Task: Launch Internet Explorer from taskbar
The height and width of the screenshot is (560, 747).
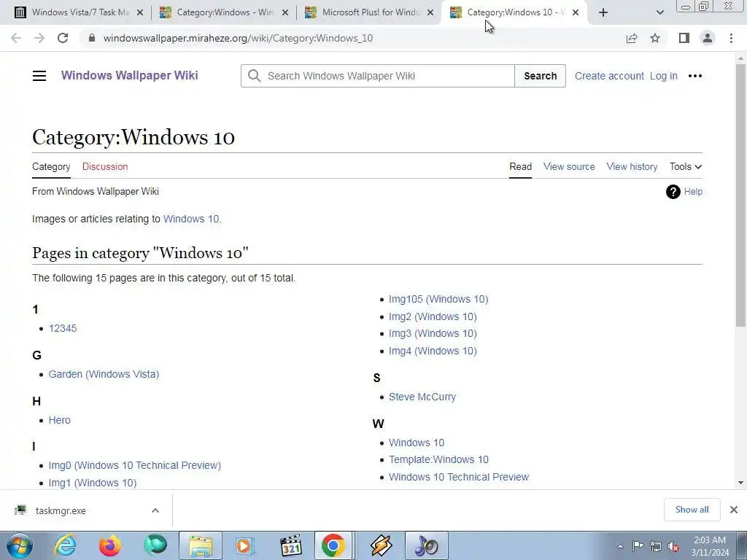Action: click(x=65, y=545)
